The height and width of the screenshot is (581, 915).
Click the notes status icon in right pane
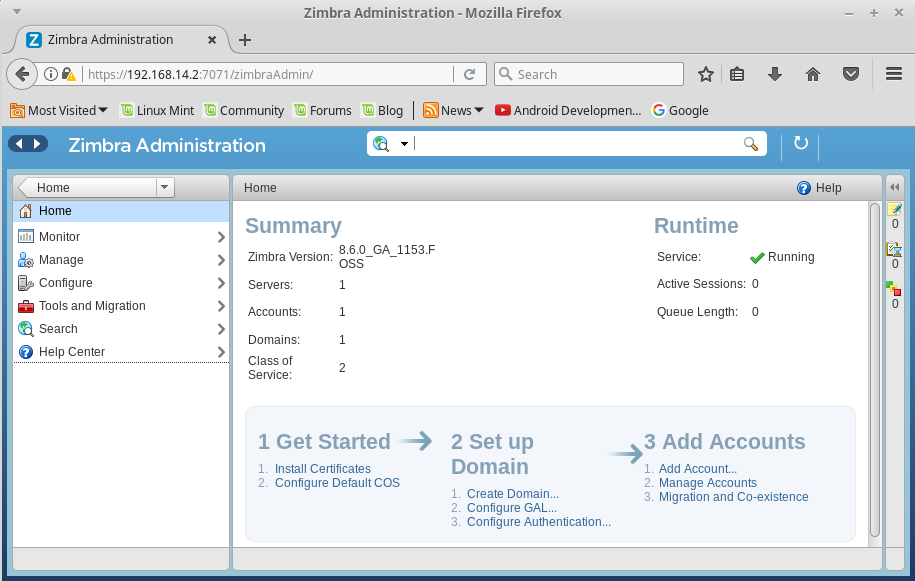click(894, 209)
